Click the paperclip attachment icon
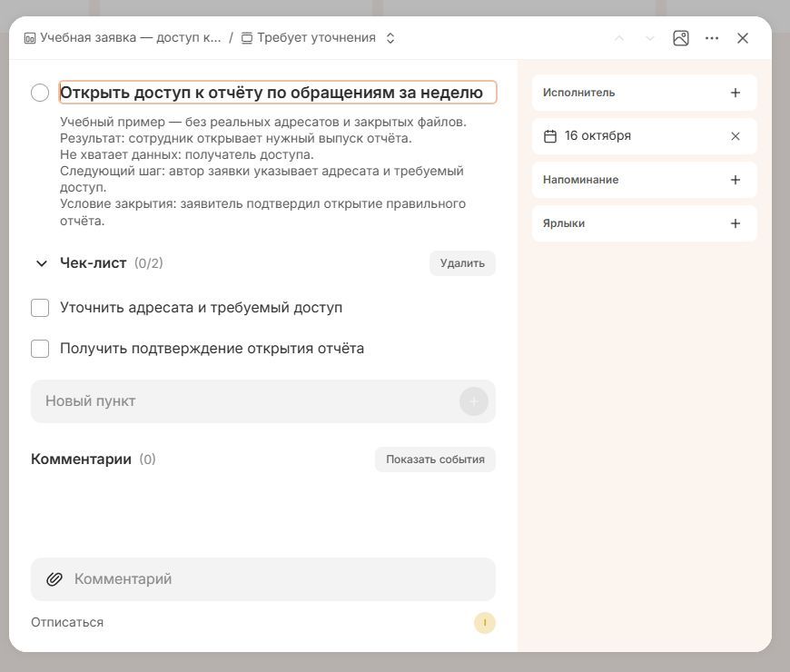The image size is (790, 672). [x=54, y=579]
